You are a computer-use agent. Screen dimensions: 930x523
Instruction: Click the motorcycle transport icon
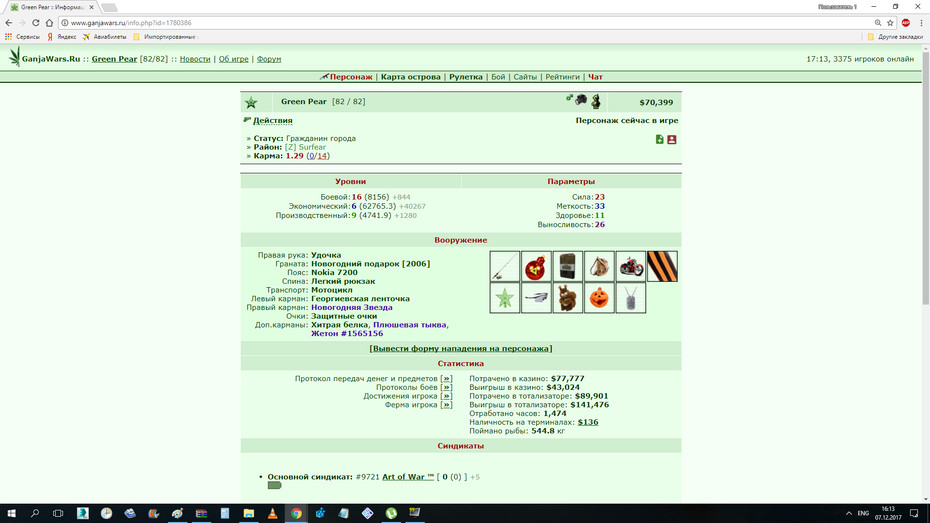click(630, 266)
